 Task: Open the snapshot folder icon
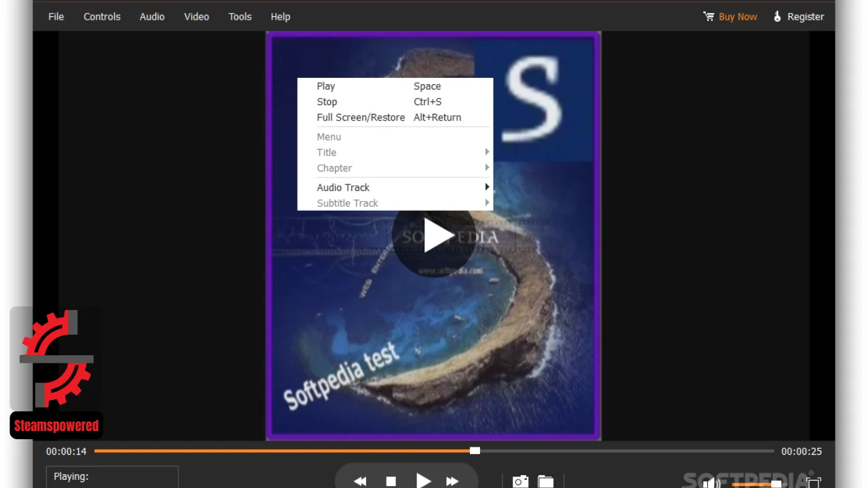(x=546, y=481)
